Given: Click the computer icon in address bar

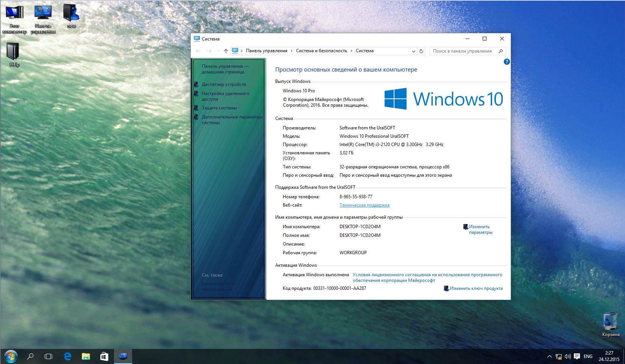Looking at the screenshot, I should coord(235,51).
